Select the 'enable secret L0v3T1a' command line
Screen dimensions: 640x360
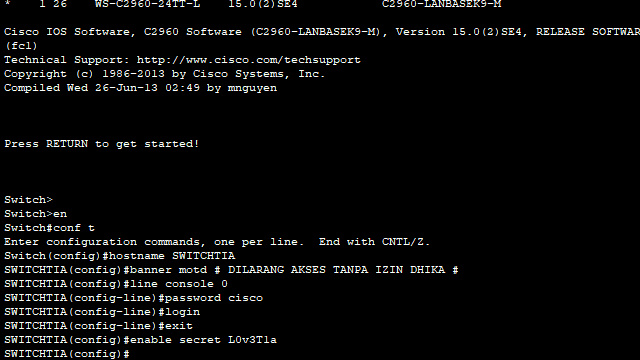click(140, 340)
